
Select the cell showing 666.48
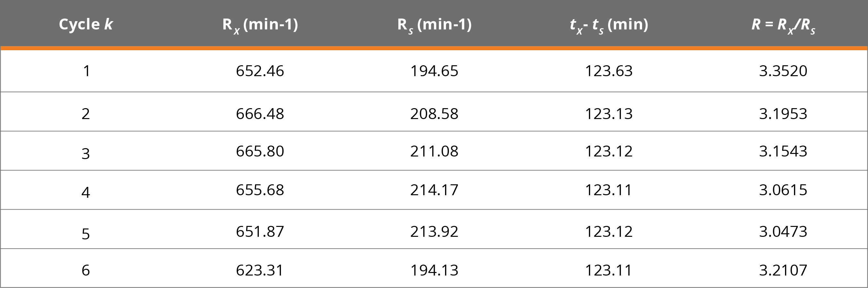coord(260,114)
